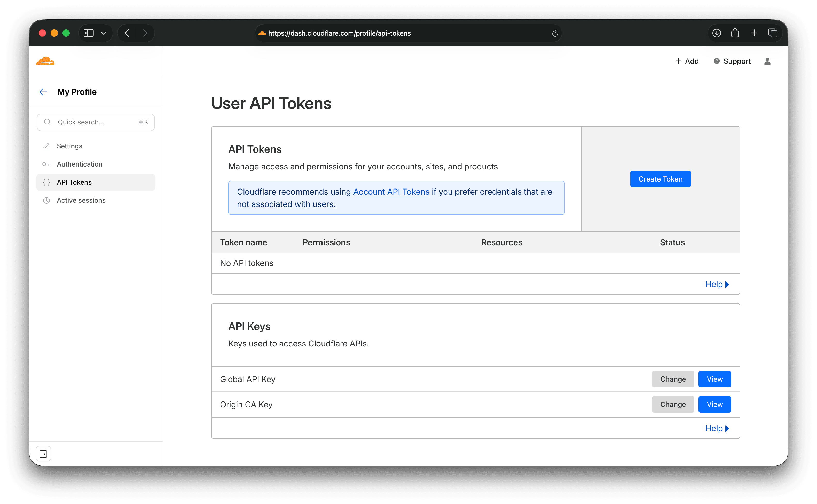Screen dimensions: 817x504
Task: Click the magnifier icon in quick search
Action: pos(47,122)
